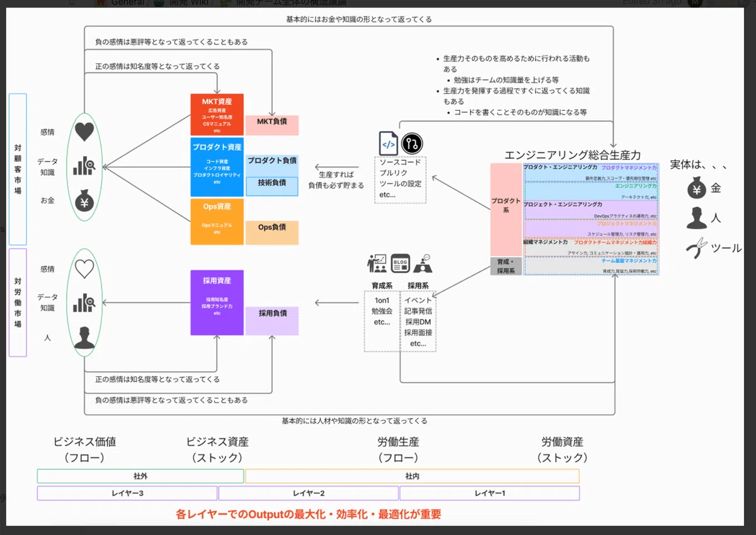Click the pink MKT負債 box
Image resolution: width=756 pixels, height=535 pixels.
point(272,125)
